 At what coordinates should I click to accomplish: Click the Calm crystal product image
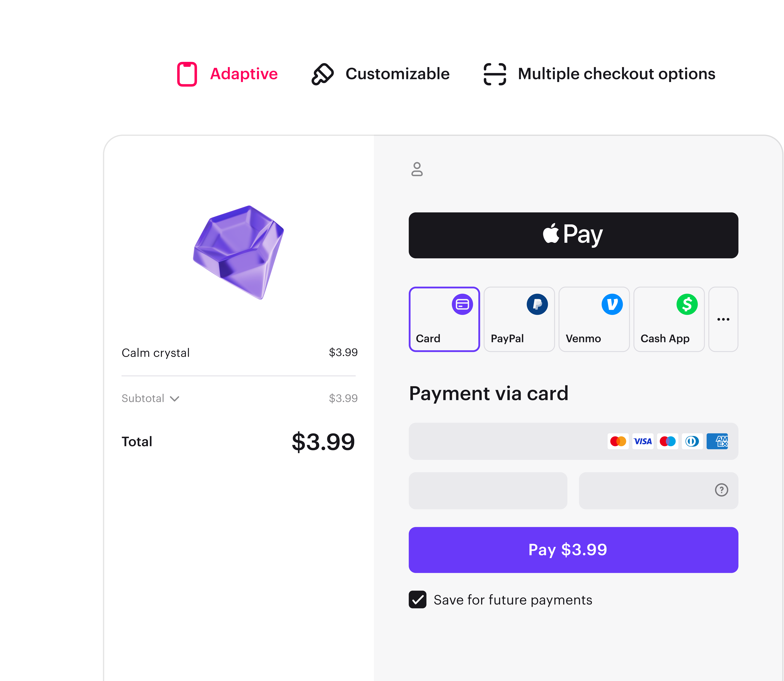tap(239, 252)
